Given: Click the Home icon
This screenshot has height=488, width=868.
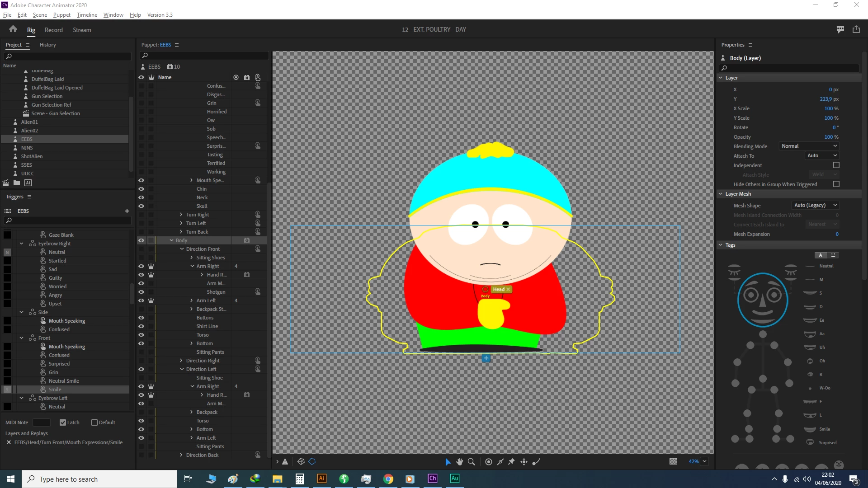Looking at the screenshot, I should pyautogui.click(x=13, y=29).
